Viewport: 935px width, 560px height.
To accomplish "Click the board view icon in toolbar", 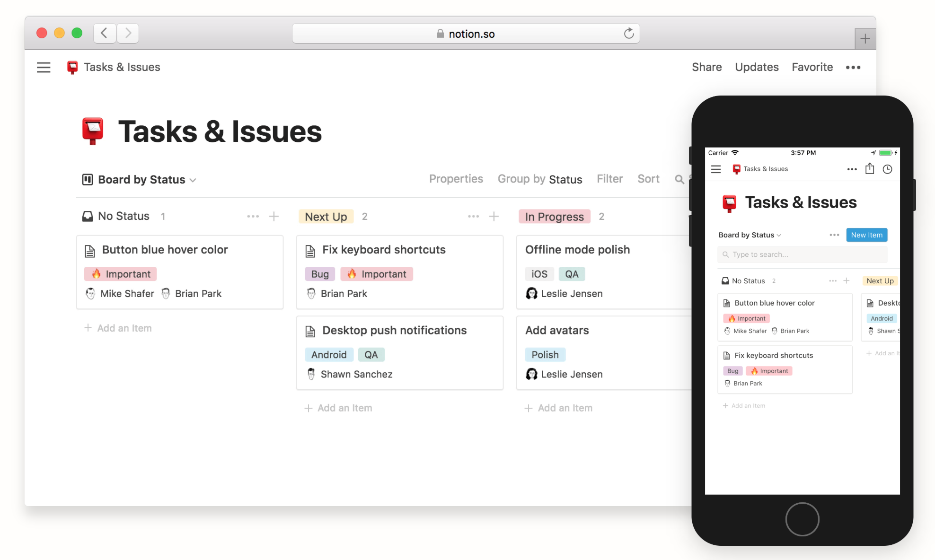I will coord(88,179).
